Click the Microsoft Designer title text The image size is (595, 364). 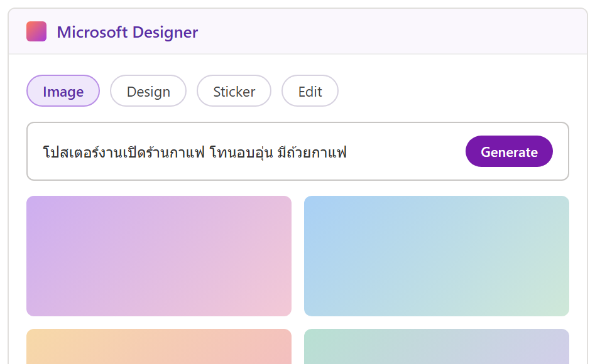[x=128, y=32]
